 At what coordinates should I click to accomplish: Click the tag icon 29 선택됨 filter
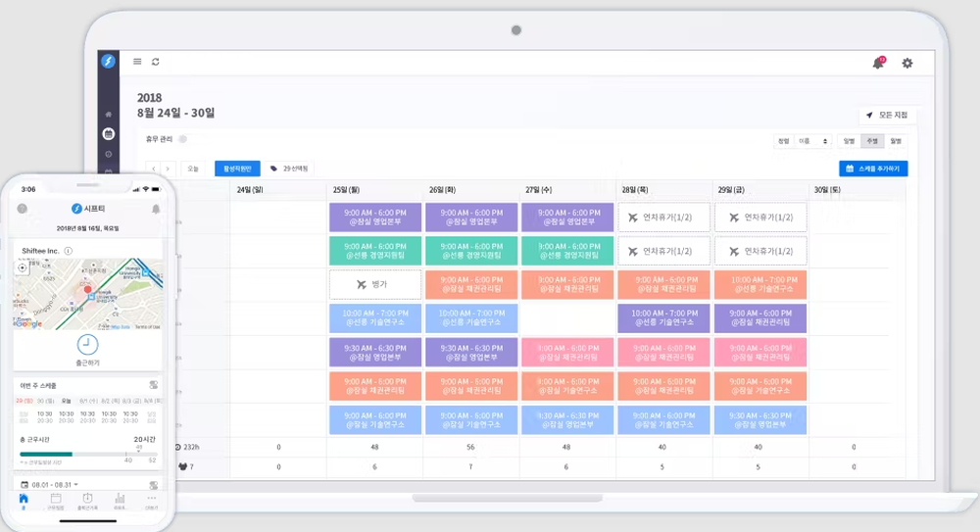click(289, 169)
